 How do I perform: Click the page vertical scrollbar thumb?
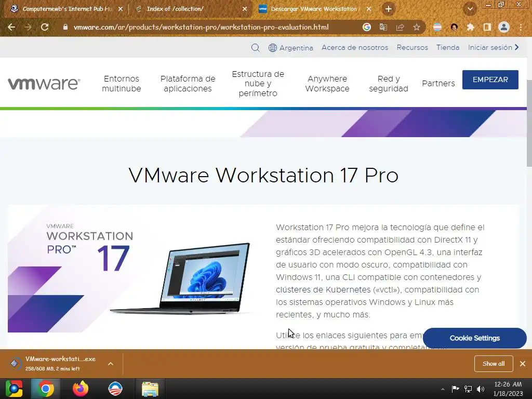click(529, 124)
